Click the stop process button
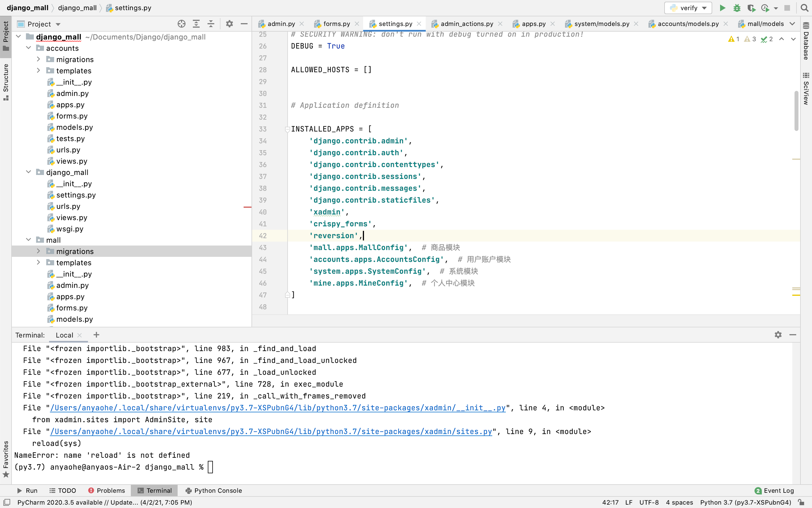The width and height of the screenshot is (812, 508). 787,8
